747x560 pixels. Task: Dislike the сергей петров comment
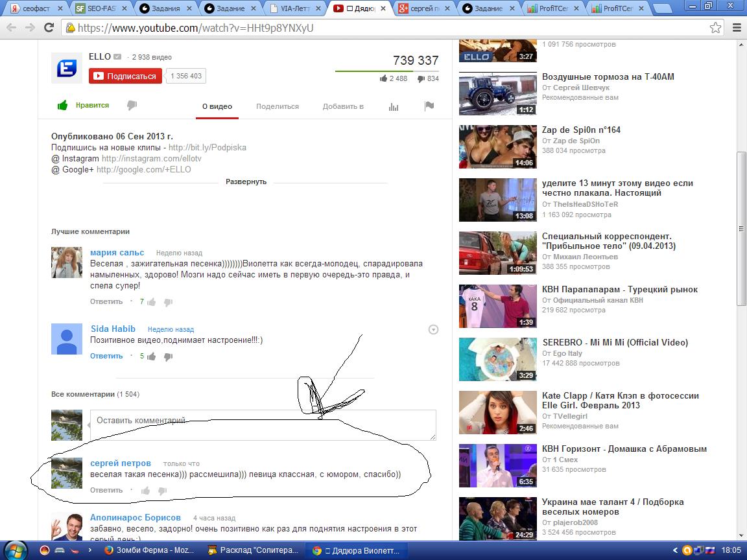163,491
